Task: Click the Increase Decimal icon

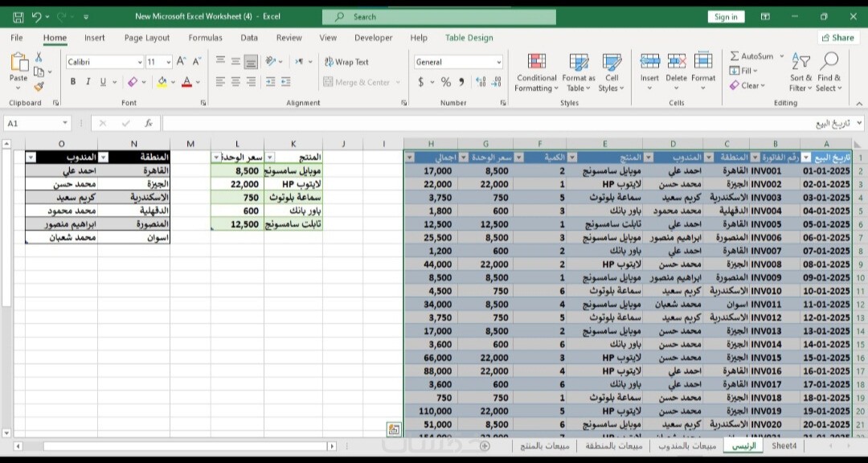Action: (481, 82)
